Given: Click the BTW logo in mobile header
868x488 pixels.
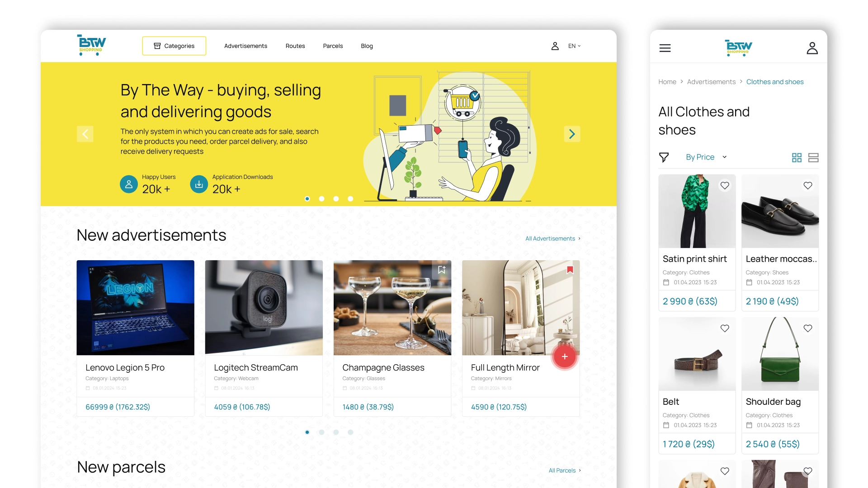Looking at the screenshot, I should tap(738, 48).
